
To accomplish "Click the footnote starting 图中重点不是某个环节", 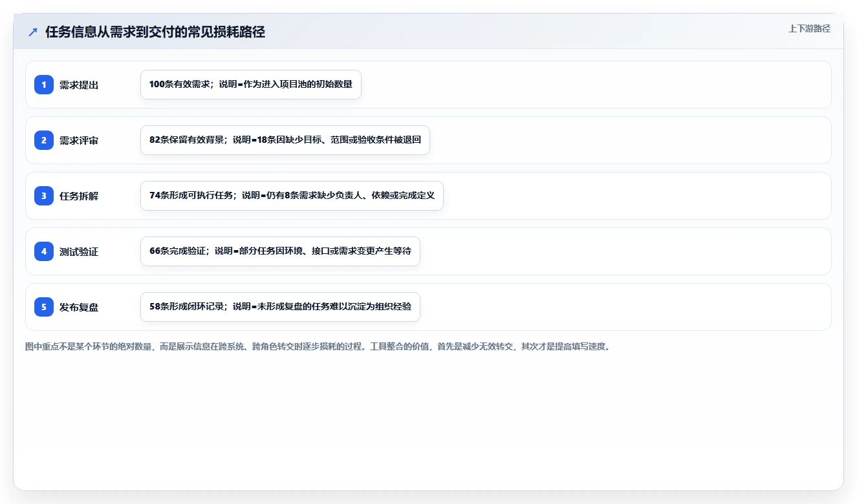I will click(x=318, y=346).
